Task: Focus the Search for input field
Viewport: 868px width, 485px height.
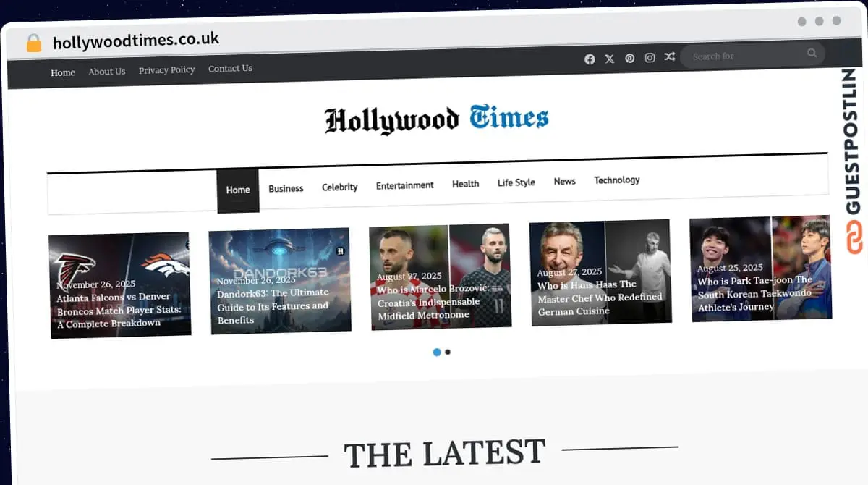Action: click(745, 56)
